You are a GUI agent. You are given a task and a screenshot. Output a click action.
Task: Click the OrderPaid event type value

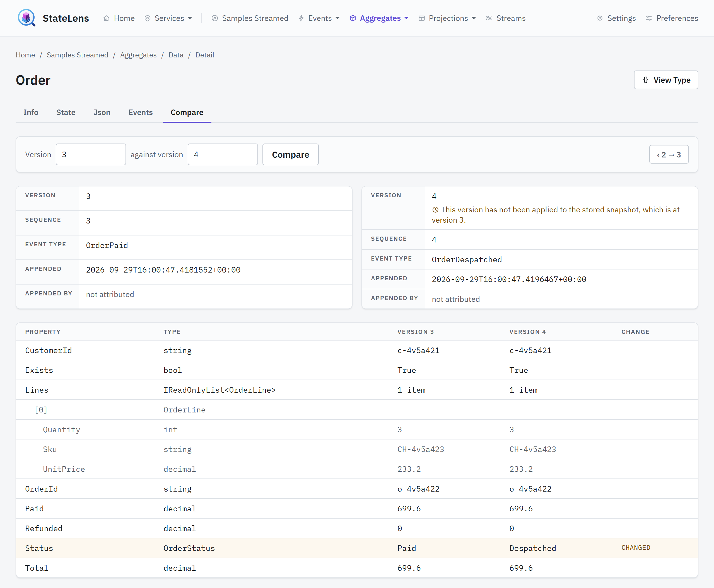[107, 245]
